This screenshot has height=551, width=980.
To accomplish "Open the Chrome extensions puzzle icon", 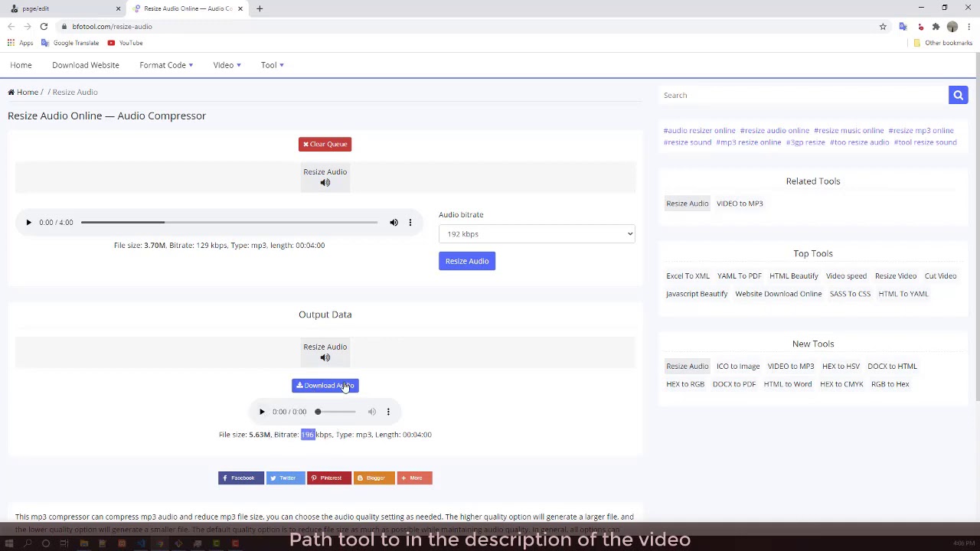I will 936,27.
